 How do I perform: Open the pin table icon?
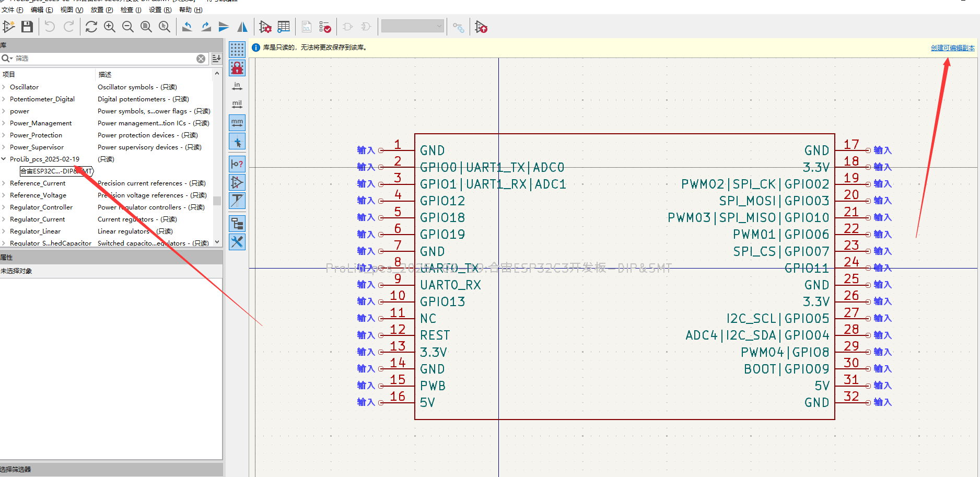284,27
